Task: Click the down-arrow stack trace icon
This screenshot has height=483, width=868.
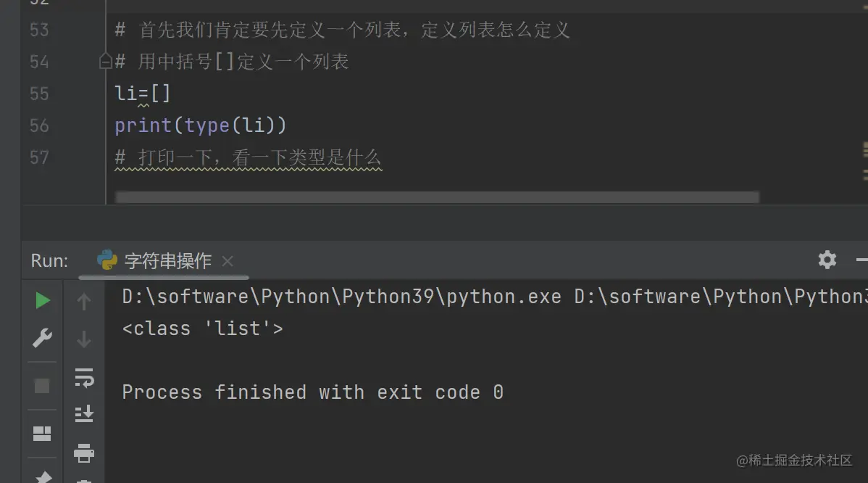Action: (x=84, y=339)
